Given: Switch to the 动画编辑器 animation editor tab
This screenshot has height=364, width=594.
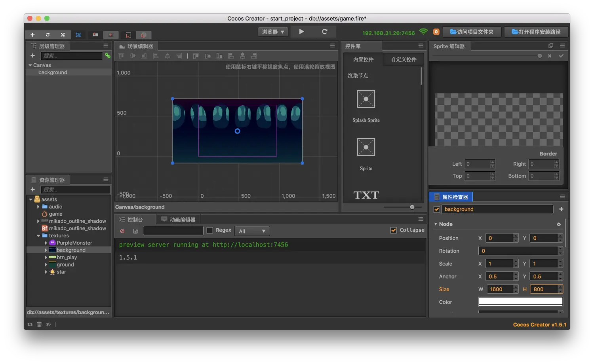Looking at the screenshot, I should click(x=178, y=220).
